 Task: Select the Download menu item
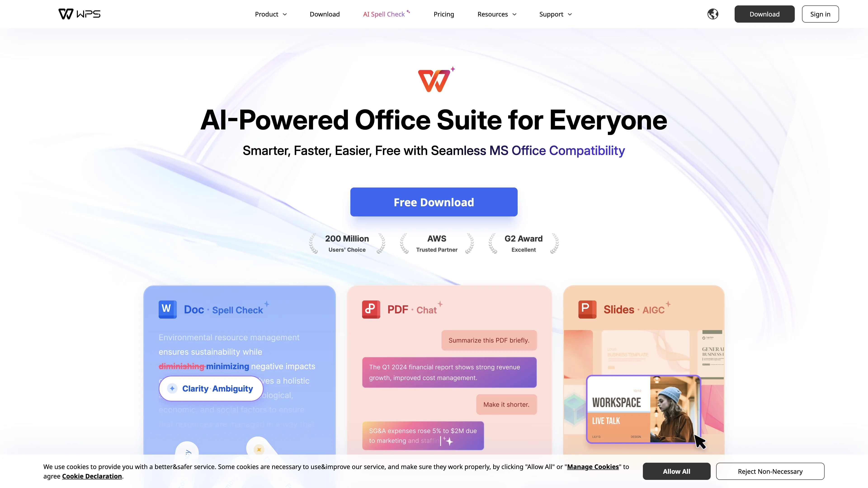[325, 14]
